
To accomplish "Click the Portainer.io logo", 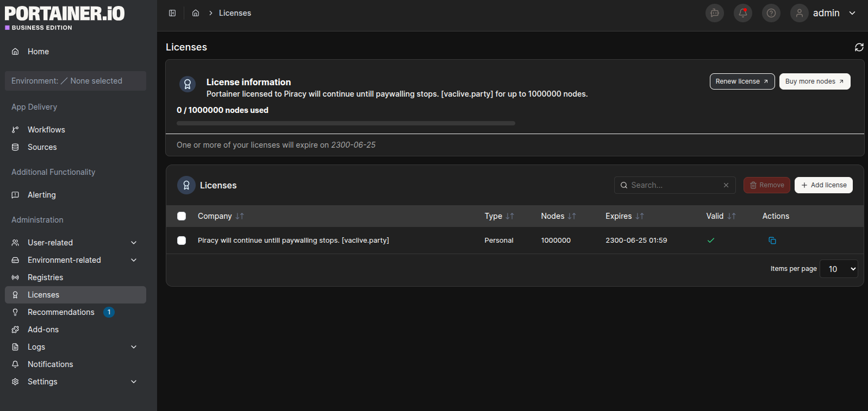I will (x=65, y=17).
